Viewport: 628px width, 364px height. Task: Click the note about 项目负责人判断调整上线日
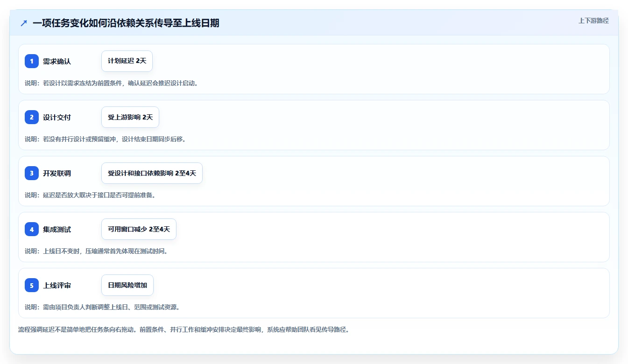point(102,307)
